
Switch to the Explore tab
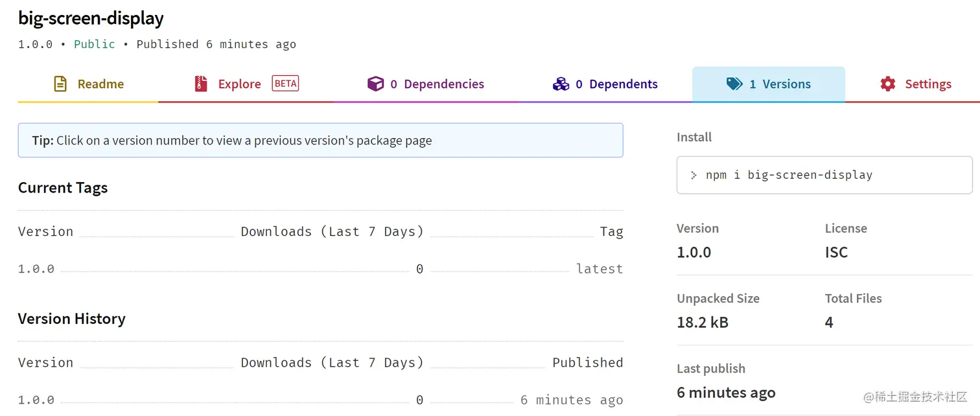tap(240, 84)
